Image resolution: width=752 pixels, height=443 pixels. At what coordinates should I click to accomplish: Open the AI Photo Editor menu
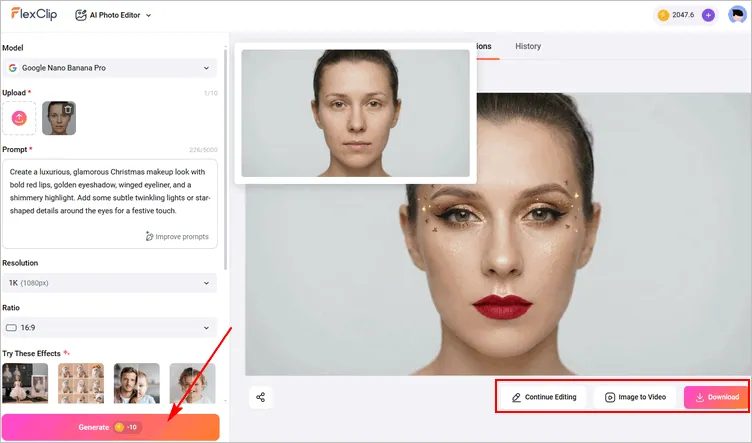pyautogui.click(x=113, y=15)
